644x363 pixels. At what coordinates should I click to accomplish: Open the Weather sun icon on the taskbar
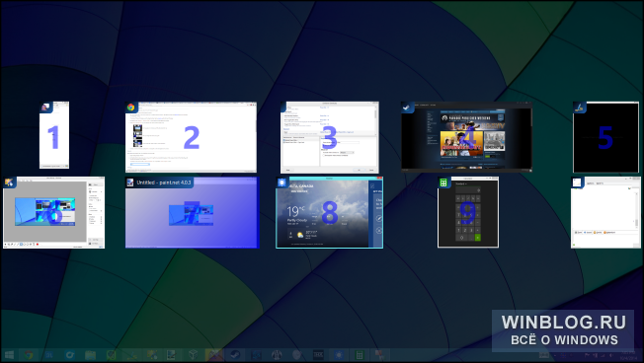[339, 355]
